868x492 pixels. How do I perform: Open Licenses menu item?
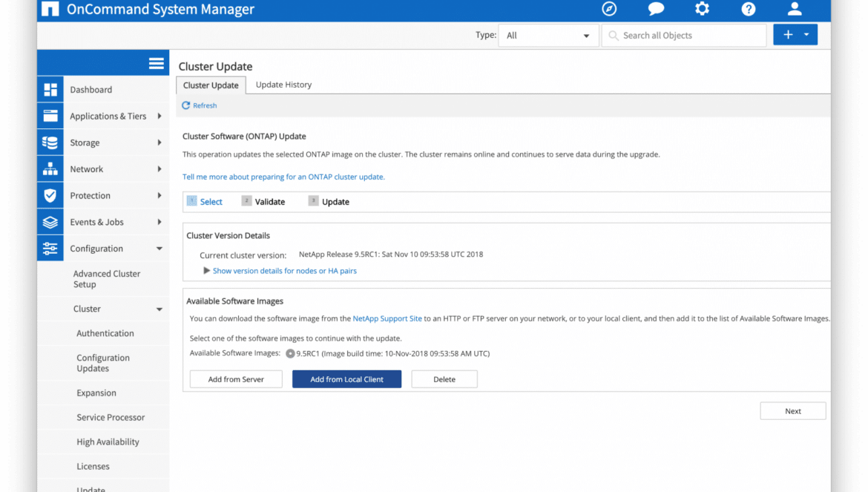pos(93,466)
